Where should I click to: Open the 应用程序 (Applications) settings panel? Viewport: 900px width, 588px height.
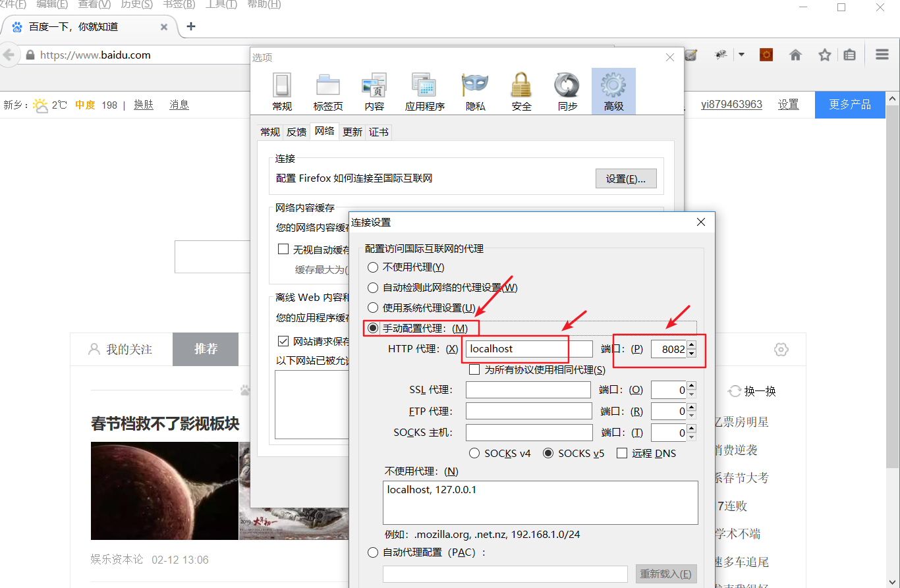click(424, 91)
